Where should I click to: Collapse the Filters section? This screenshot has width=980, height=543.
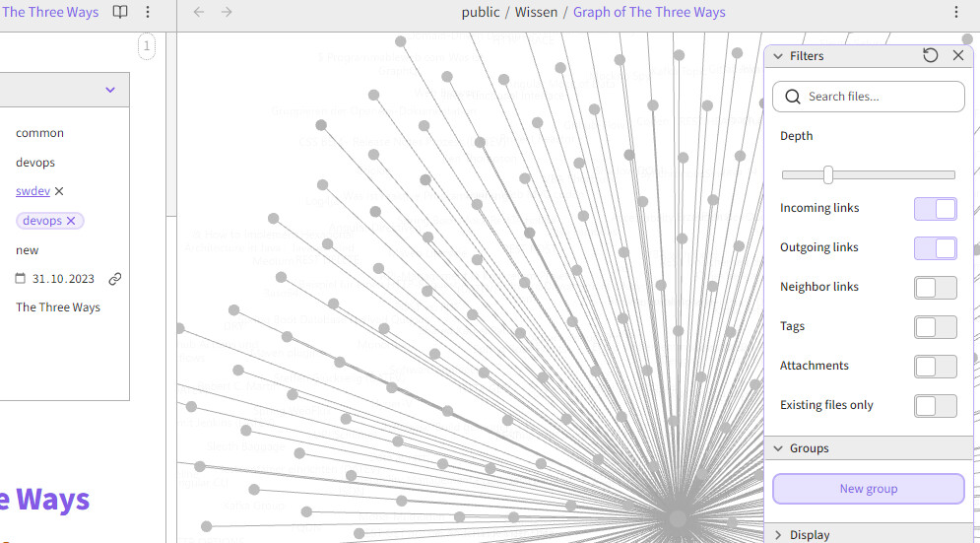778,56
